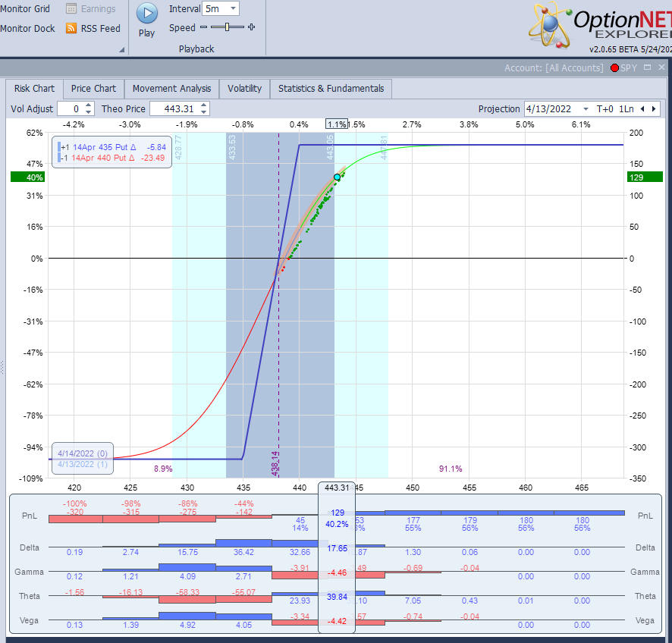Click the 129 green profit label
The image size is (672, 643).
point(645,177)
